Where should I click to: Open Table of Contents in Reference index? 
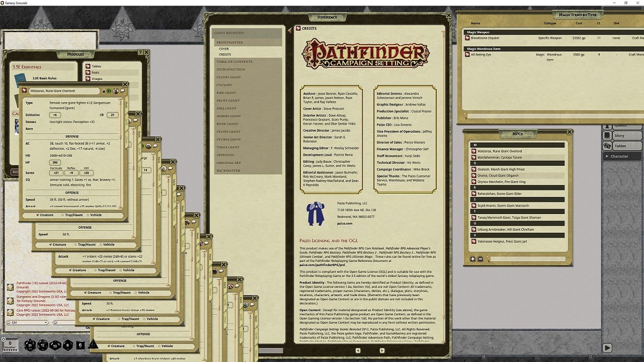point(234,61)
